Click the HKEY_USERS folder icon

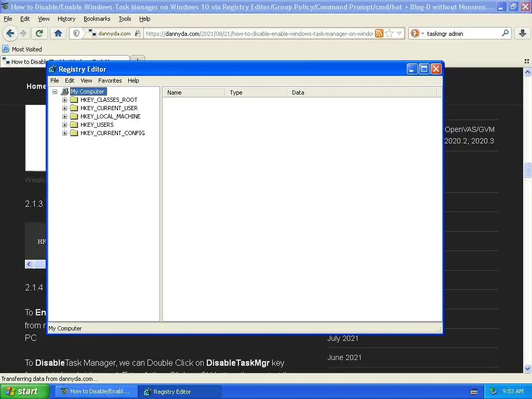74,125
